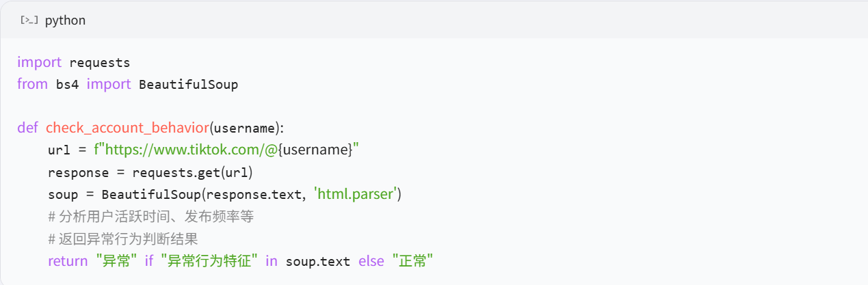The image size is (868, 285).
Task: Click the comment about 分析用户活跃时间
Action: point(150,217)
